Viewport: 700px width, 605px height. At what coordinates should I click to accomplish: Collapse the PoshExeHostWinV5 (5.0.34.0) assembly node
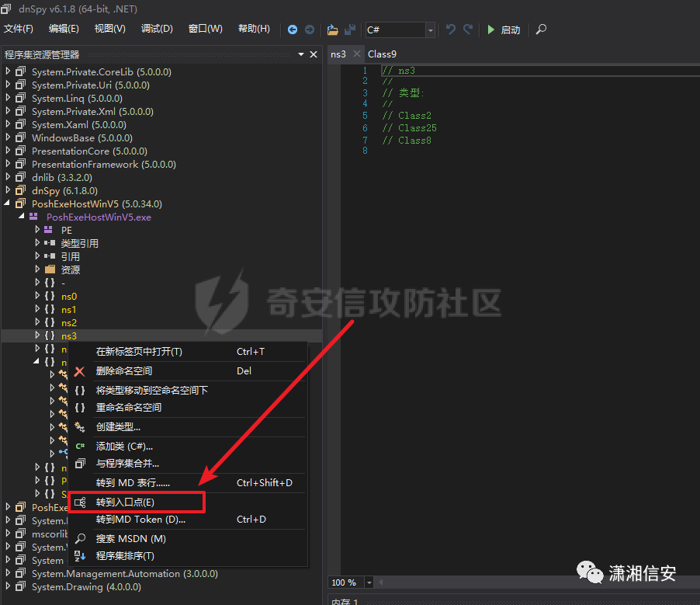(x=8, y=203)
